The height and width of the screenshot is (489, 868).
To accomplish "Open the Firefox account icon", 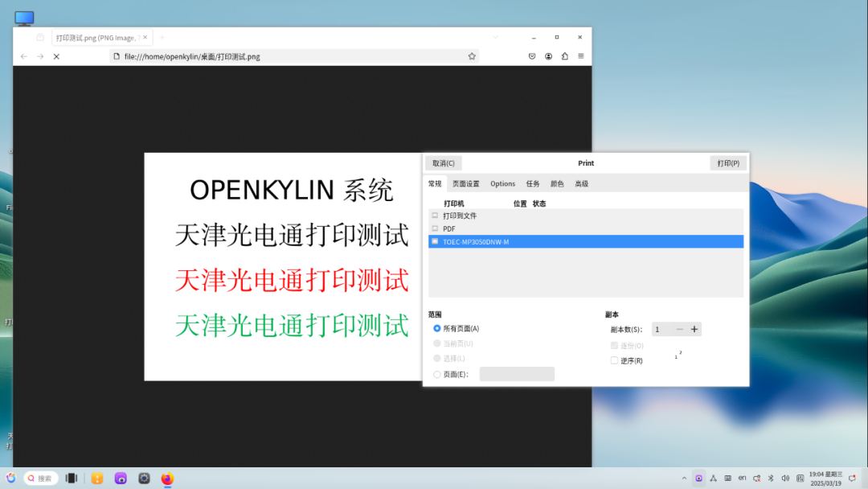I will (548, 56).
